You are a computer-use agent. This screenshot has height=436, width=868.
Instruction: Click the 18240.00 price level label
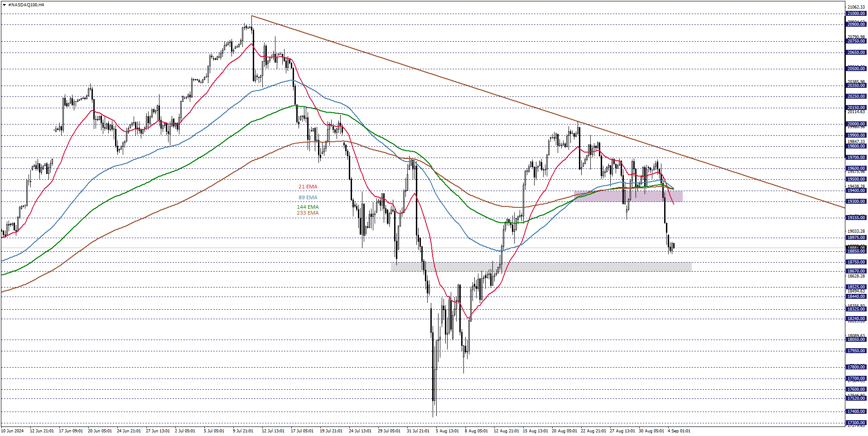point(856,319)
